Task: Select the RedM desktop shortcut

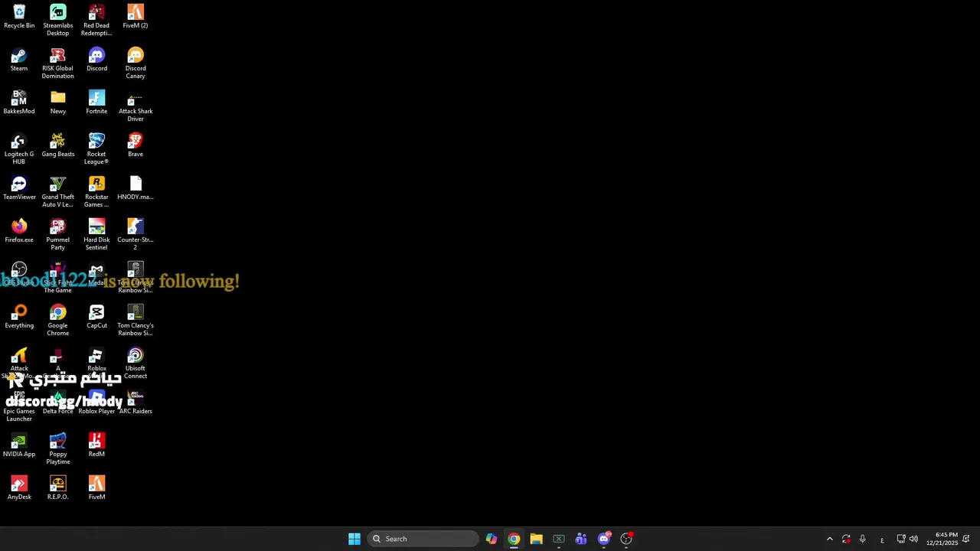Action: pyautogui.click(x=96, y=445)
